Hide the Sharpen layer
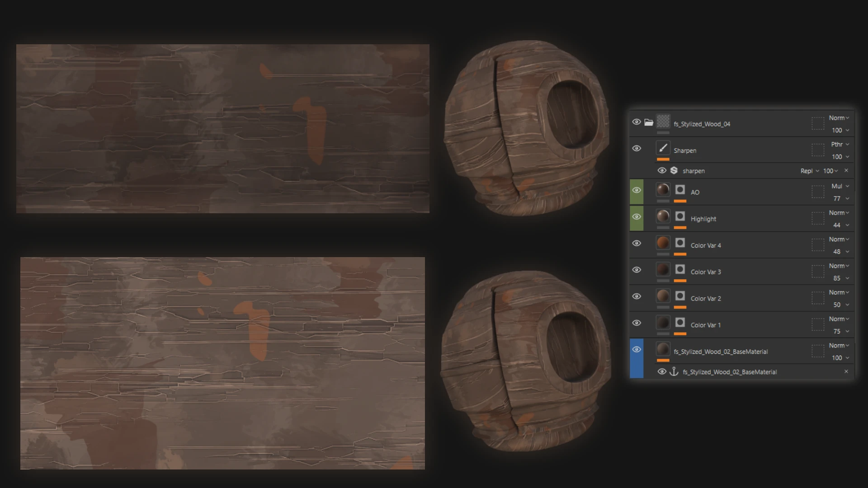Image resolution: width=868 pixels, height=488 pixels. pos(637,148)
